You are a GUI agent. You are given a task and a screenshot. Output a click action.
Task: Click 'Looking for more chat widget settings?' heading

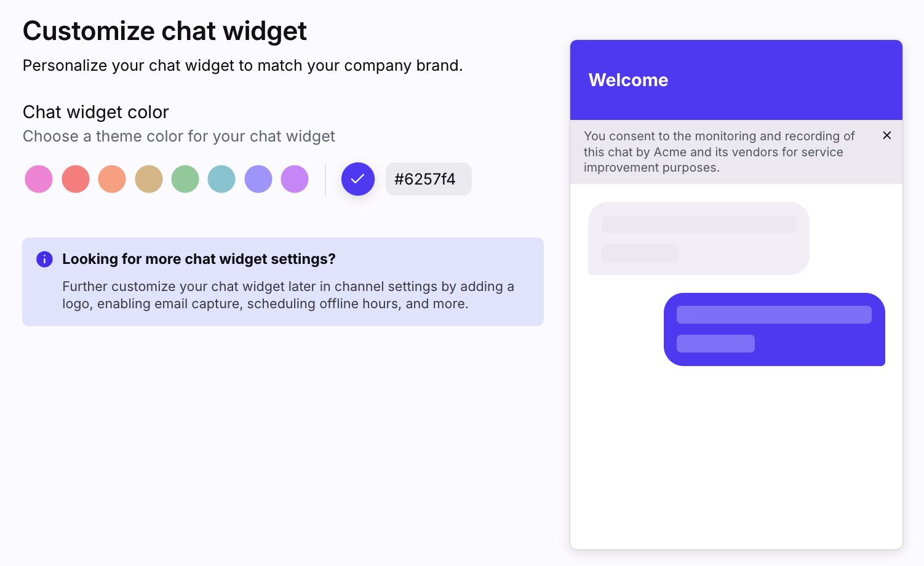point(199,259)
